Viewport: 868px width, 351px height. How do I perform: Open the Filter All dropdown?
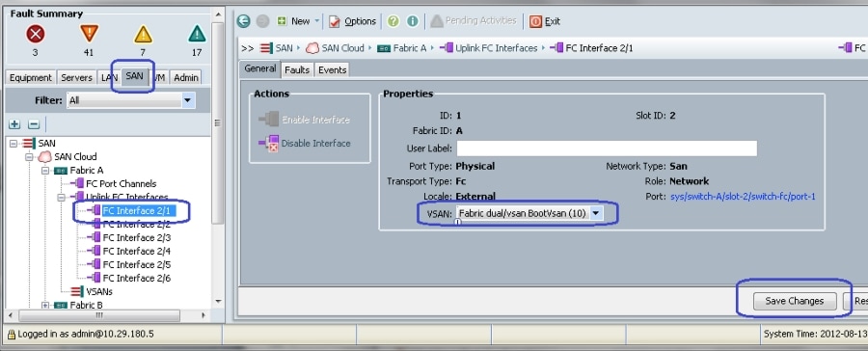(x=130, y=100)
